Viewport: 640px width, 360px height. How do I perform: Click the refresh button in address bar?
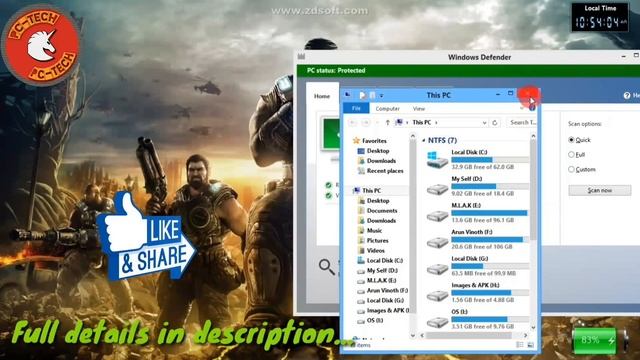(495, 122)
